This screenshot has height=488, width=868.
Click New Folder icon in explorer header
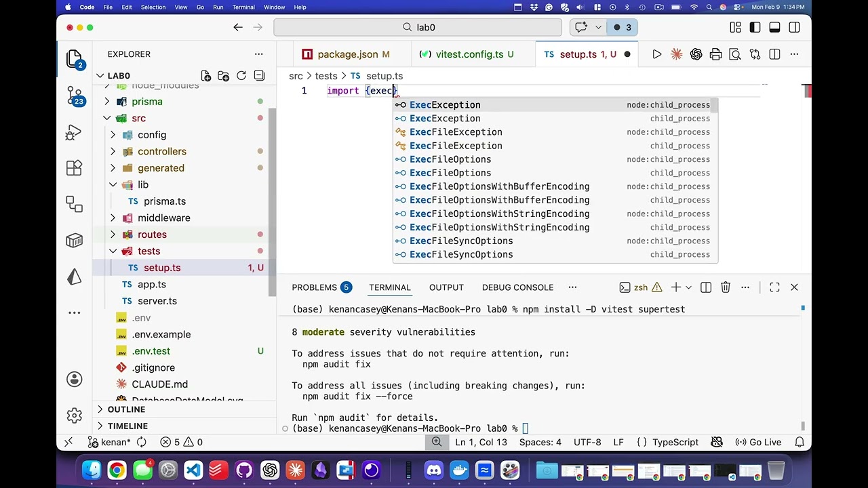click(223, 76)
